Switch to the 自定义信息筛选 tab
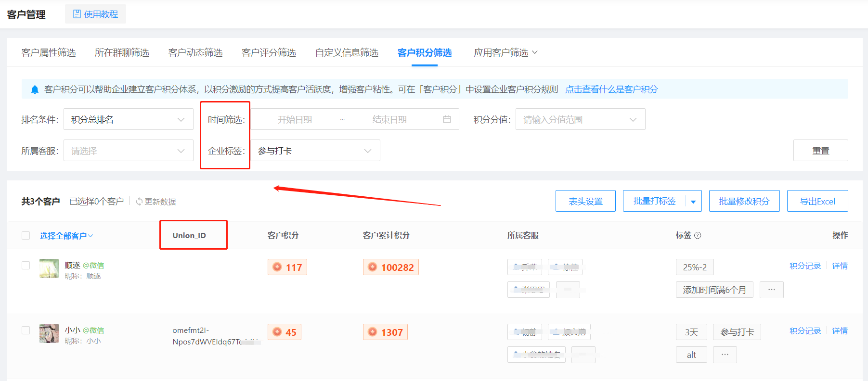 347,52
